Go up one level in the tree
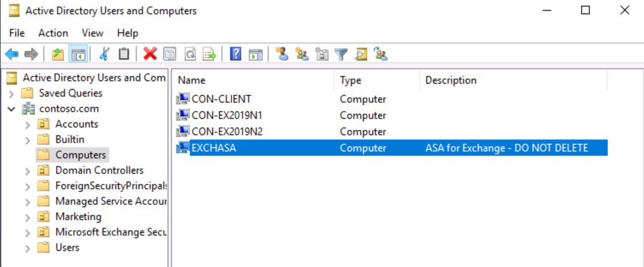Image resolution: width=644 pixels, height=267 pixels. click(x=58, y=54)
